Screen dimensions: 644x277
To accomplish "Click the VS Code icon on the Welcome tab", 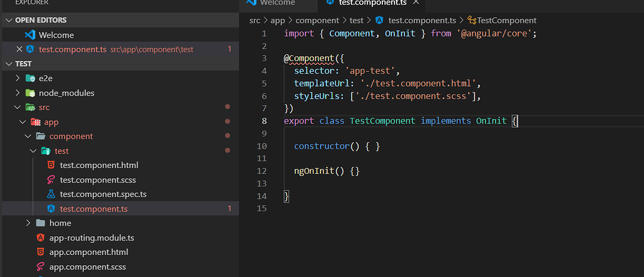I will pyautogui.click(x=252, y=3).
